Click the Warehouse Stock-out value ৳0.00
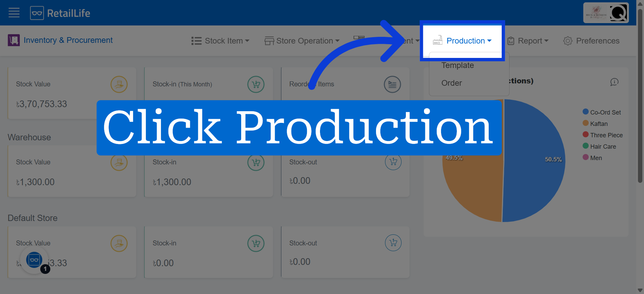 point(300,181)
